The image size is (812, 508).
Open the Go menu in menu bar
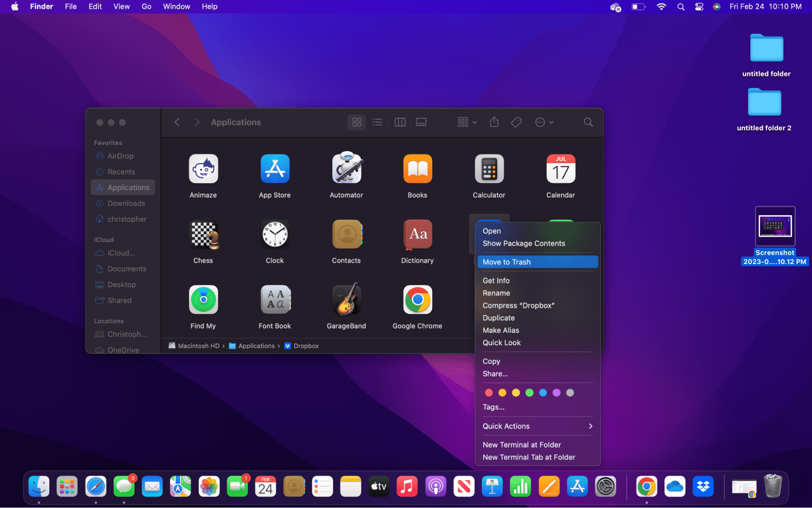[146, 7]
